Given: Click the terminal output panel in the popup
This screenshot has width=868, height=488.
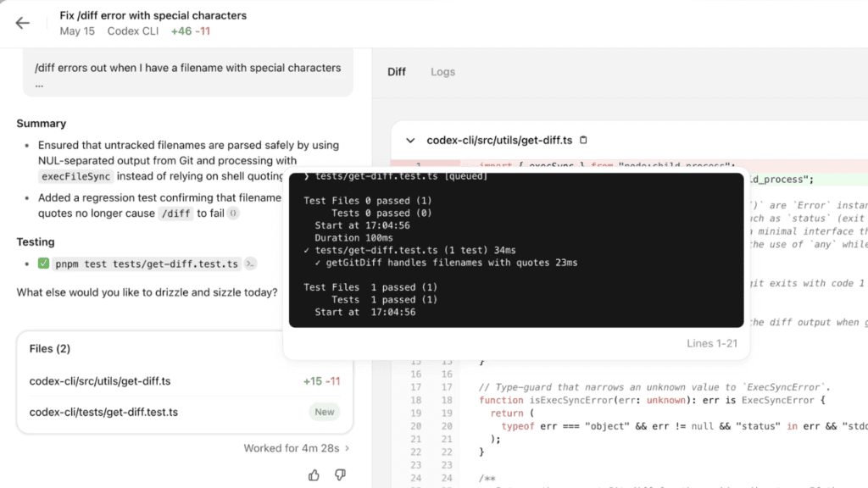Looking at the screenshot, I should click(x=516, y=250).
